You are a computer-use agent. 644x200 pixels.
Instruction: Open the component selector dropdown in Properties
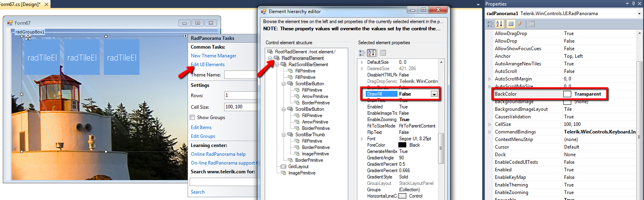[x=639, y=14]
